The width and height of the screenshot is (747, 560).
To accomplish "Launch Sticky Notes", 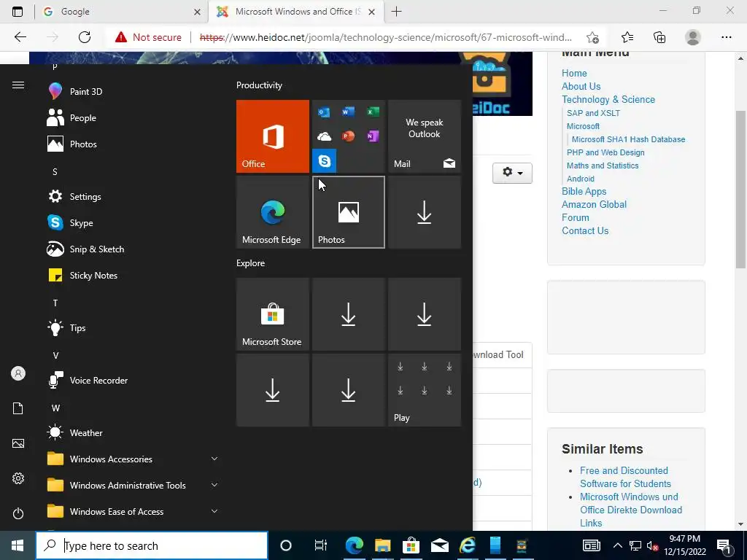I will point(133,275).
